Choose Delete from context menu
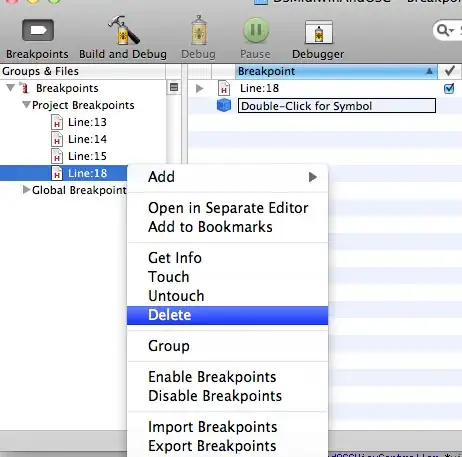This screenshot has width=462, height=457. pyautogui.click(x=227, y=315)
